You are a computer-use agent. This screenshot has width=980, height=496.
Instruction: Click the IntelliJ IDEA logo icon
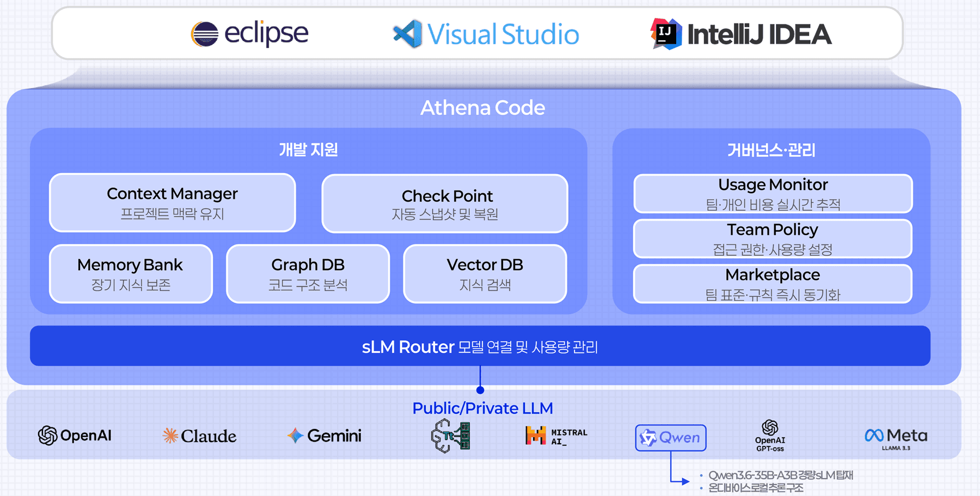(x=666, y=34)
